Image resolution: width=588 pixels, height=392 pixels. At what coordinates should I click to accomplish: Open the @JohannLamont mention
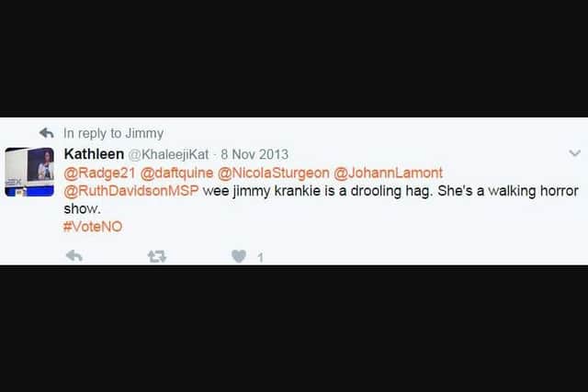click(388, 174)
